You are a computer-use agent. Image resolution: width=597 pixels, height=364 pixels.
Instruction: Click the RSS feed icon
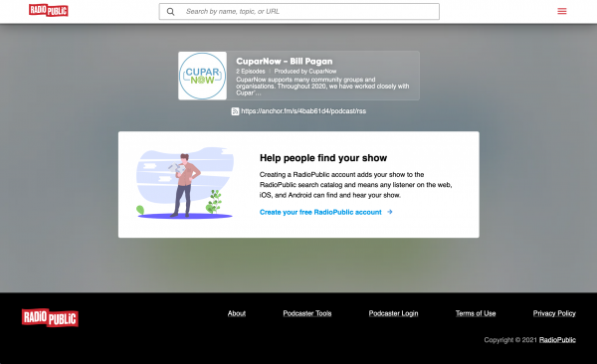235,111
